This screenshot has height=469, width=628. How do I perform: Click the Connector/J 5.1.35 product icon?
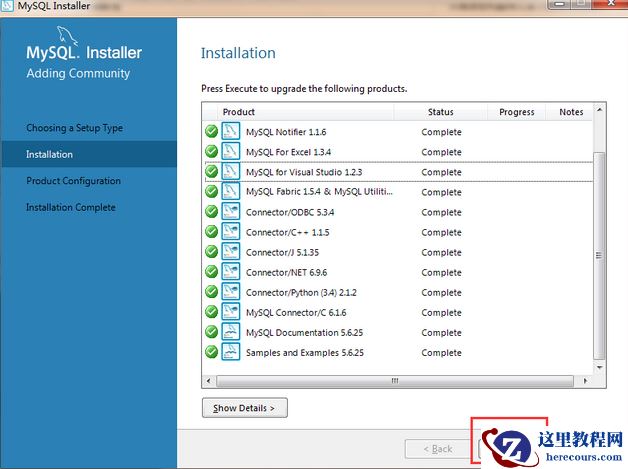click(x=231, y=251)
